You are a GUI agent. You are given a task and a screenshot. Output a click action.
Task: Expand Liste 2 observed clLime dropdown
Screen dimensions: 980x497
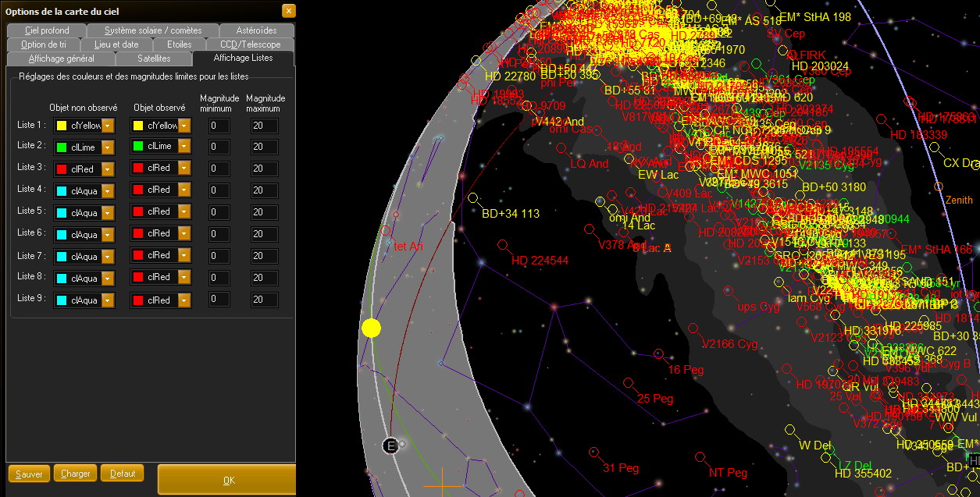click(184, 147)
